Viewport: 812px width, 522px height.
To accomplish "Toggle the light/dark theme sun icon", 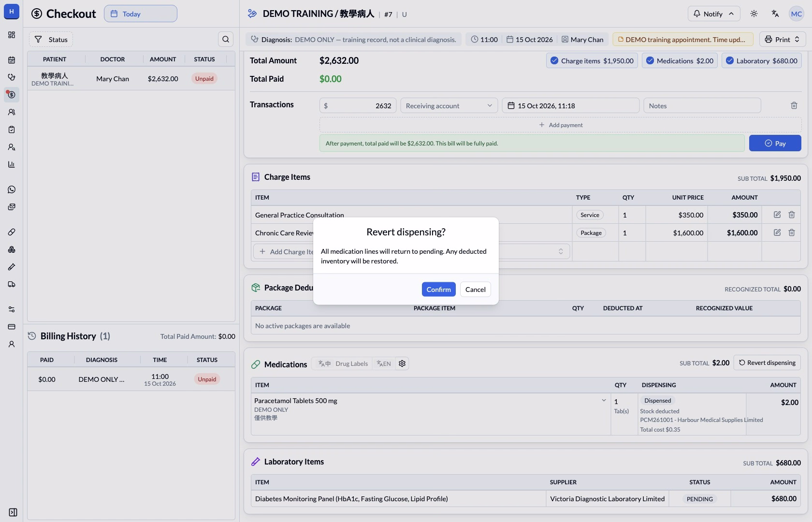I will click(754, 14).
